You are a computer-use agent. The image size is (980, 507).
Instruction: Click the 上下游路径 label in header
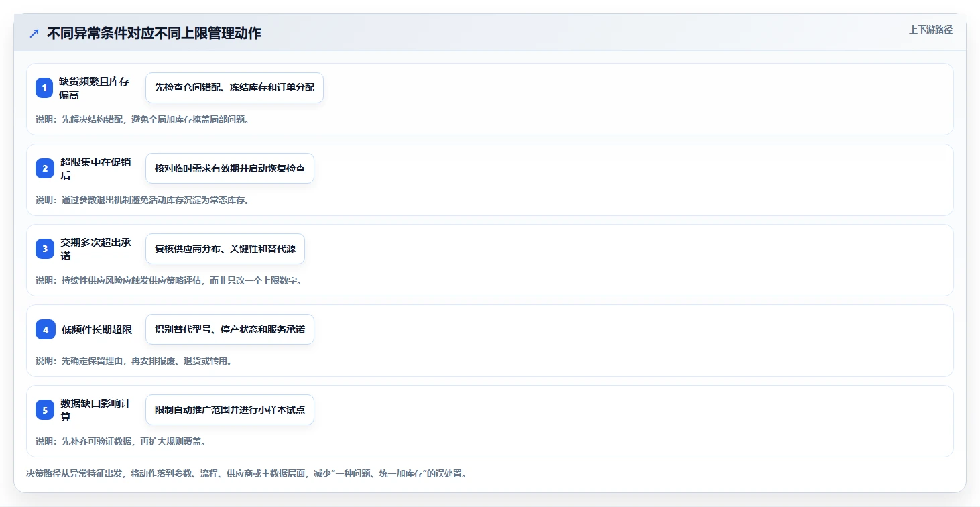point(930,30)
